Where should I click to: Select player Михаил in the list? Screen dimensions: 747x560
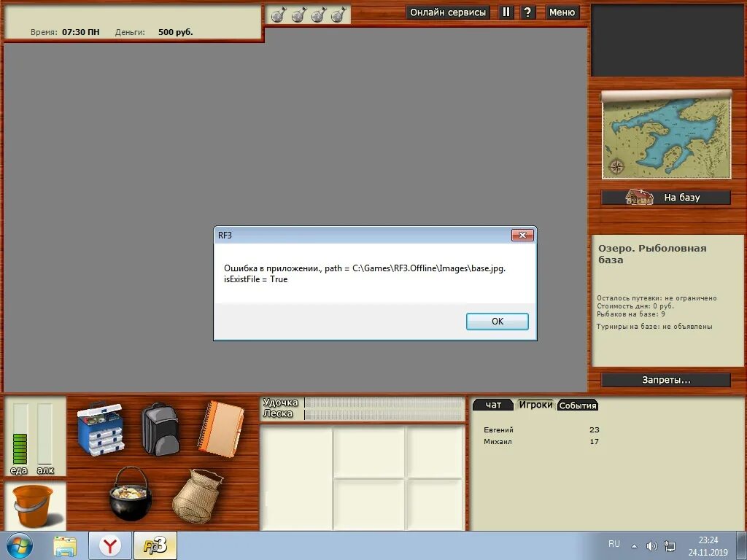pos(542,441)
